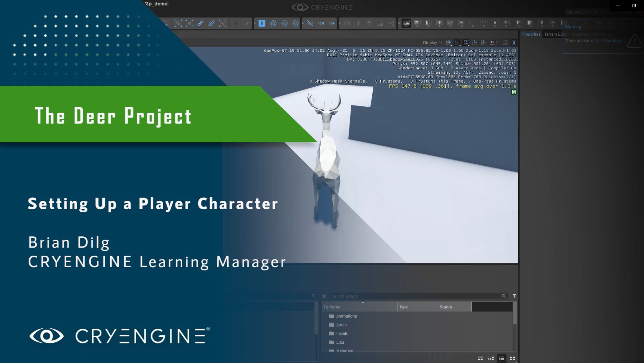This screenshot has width=644, height=363.
Task: Click the Unlink objects icon
Action: click(x=211, y=23)
